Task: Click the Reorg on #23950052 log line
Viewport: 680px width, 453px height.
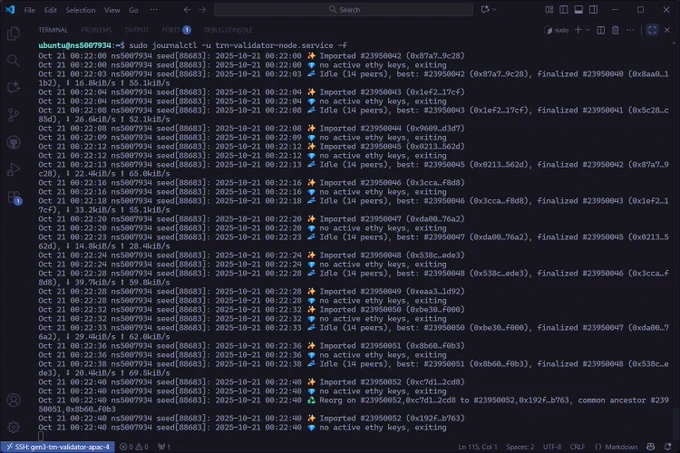Action: [353, 404]
